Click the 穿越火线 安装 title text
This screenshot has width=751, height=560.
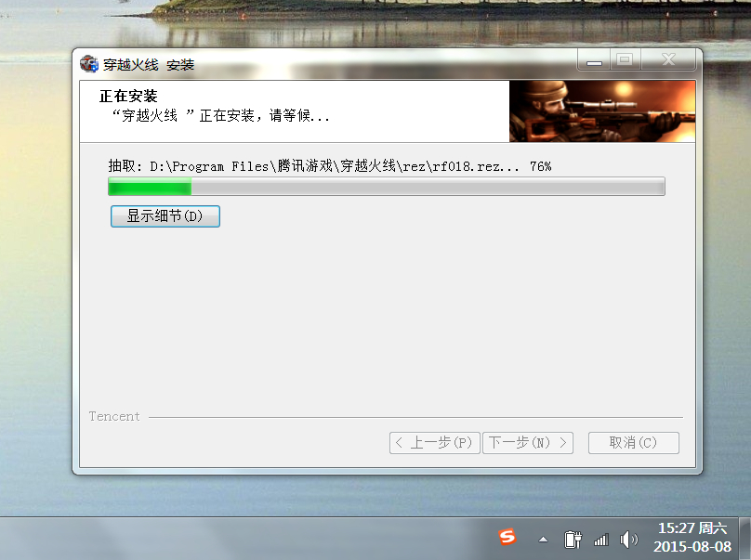pyautogui.click(x=149, y=64)
